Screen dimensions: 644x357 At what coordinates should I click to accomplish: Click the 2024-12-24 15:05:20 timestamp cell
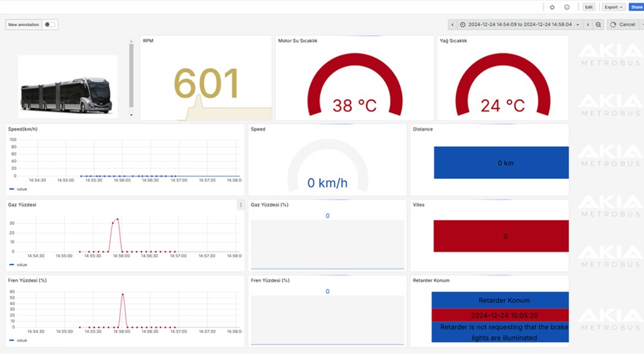[501, 315]
